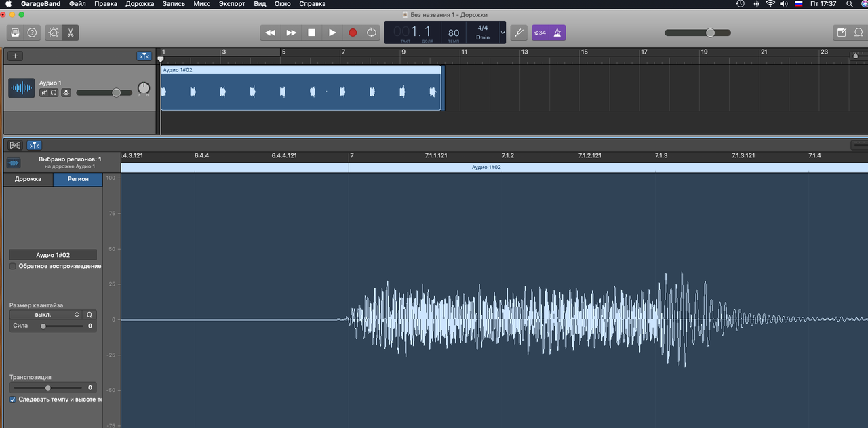Enable Обратное воспроизведение checkbox
The width and height of the screenshot is (868, 428).
click(13, 266)
